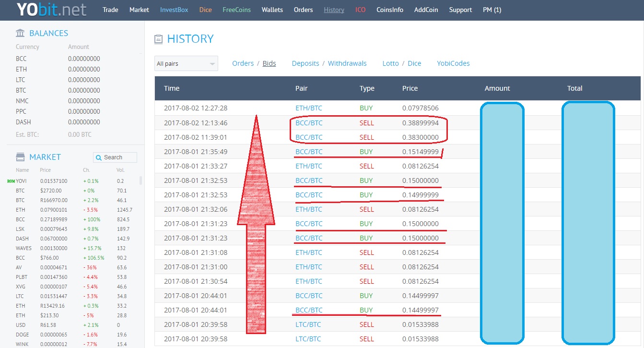The height and width of the screenshot is (348, 644).
Task: Click the Amount column header
Action: [497, 88]
